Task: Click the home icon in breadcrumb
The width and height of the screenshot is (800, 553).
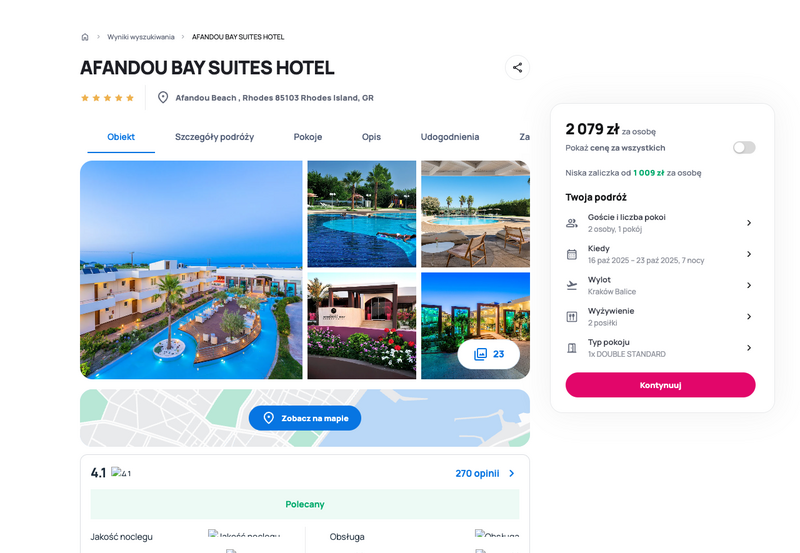Action: pos(85,37)
